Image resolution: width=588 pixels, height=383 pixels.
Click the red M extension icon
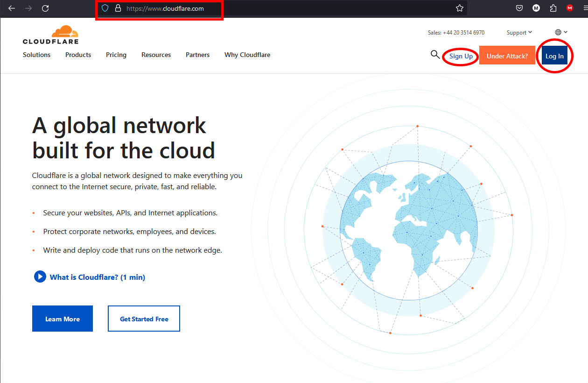(570, 8)
